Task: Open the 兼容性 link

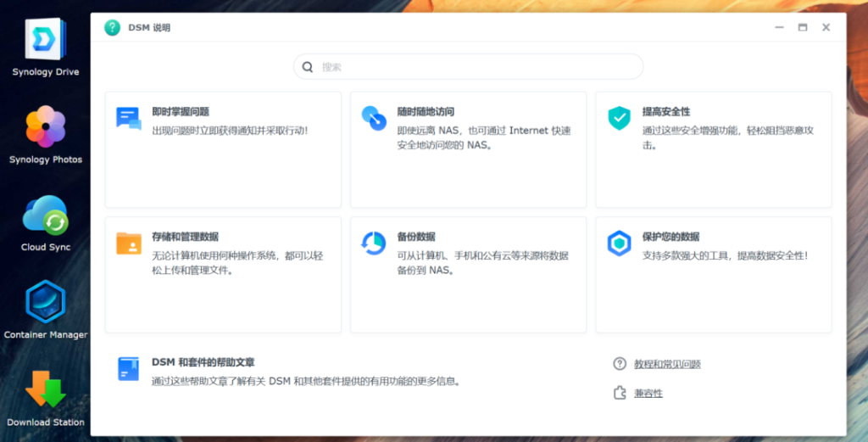Action: (648, 394)
